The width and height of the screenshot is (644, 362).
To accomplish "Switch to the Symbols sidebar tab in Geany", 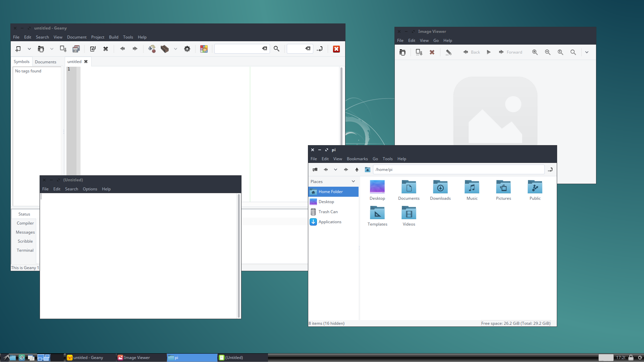I will click(x=21, y=62).
